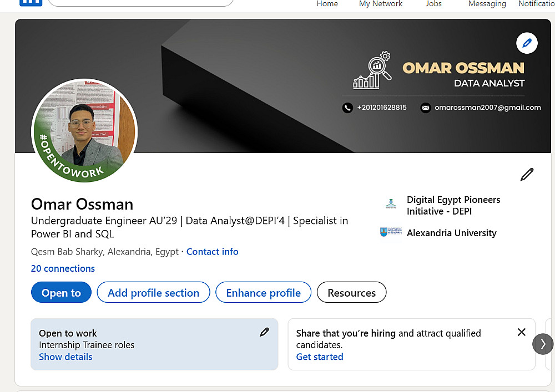Click Enhance profile button

click(x=263, y=292)
